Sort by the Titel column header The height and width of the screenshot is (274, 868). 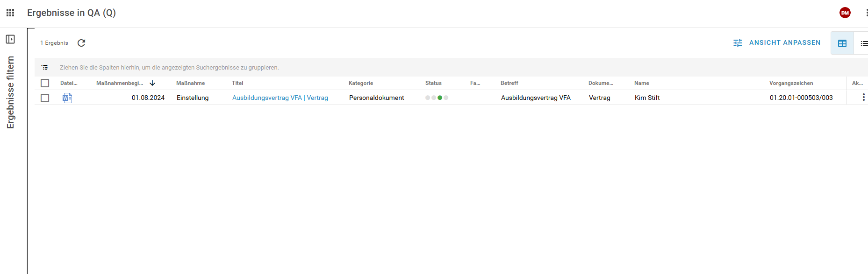(x=237, y=83)
